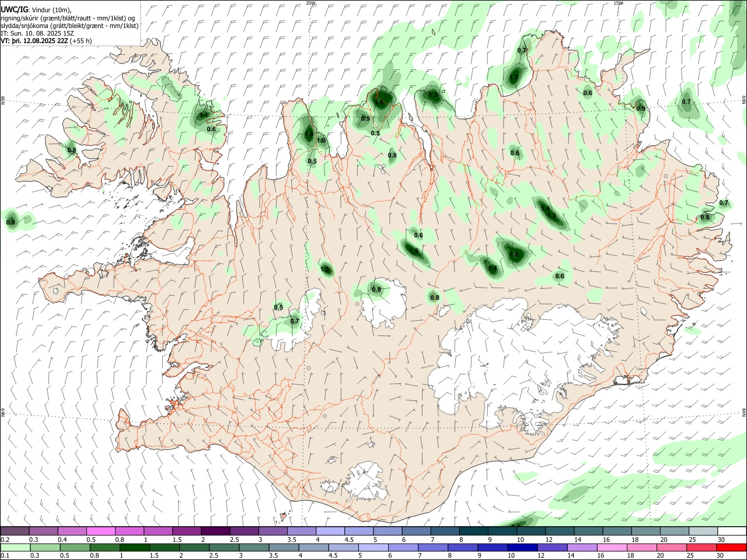Click the 'VT: þri. 12.08.2025 22Z' valid time
The width and height of the screenshot is (747, 560).
(34, 41)
